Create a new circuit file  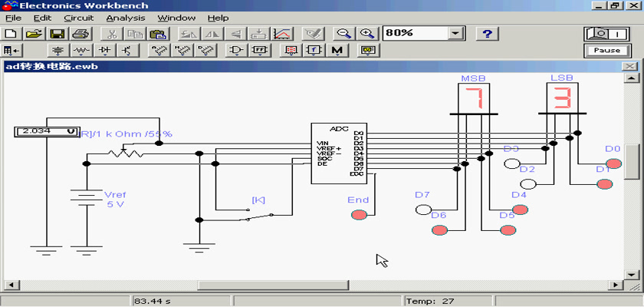[x=11, y=33]
